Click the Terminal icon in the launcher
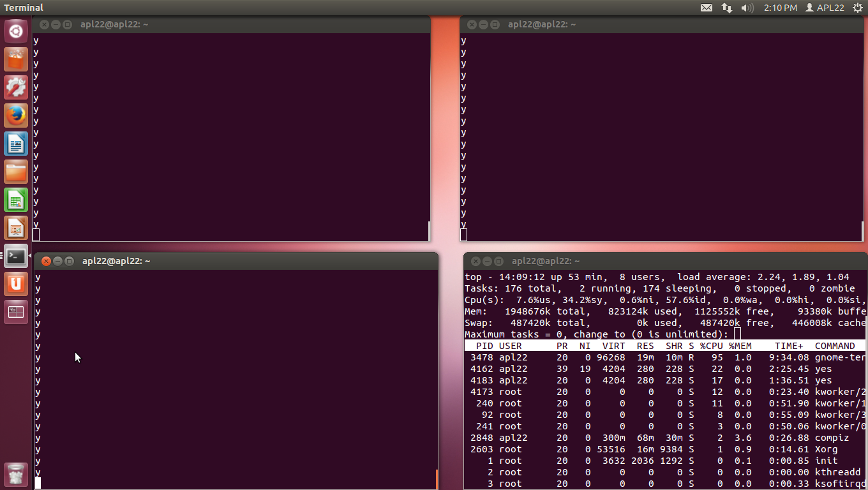This screenshot has width=868, height=490. tap(16, 256)
